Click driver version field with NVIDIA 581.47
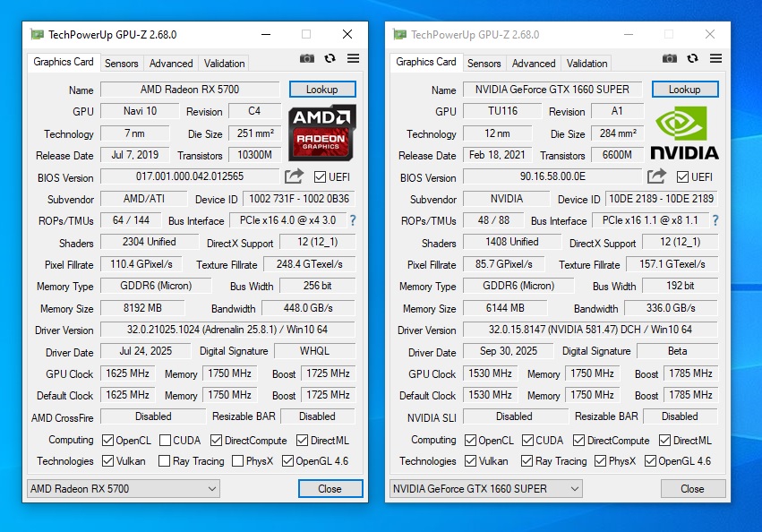 pyautogui.click(x=590, y=330)
